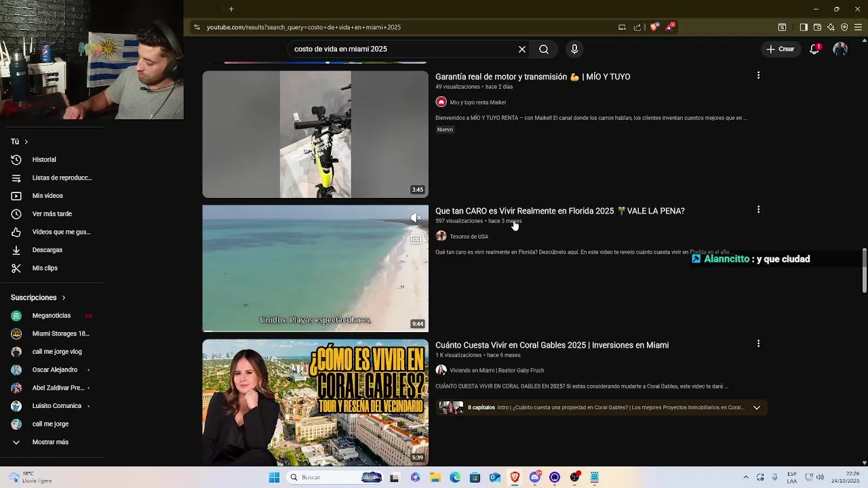Open Microsoft Edge from the taskbar
Viewport: 868px width, 488px height.
pos(455,477)
